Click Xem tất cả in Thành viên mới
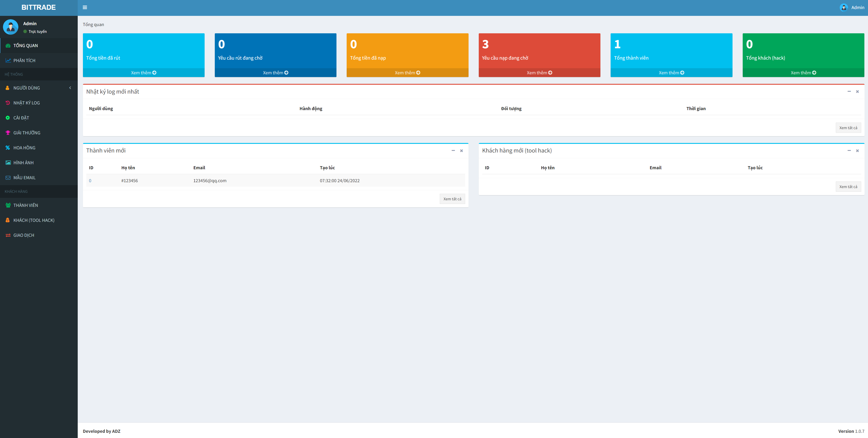 pyautogui.click(x=452, y=198)
